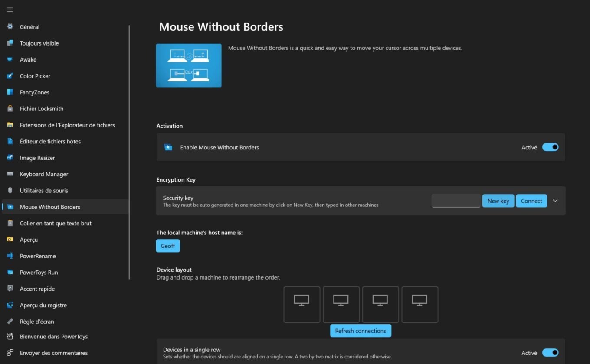This screenshot has width=590, height=364.
Task: Turn off Devices in a single row
Action: 550,353
